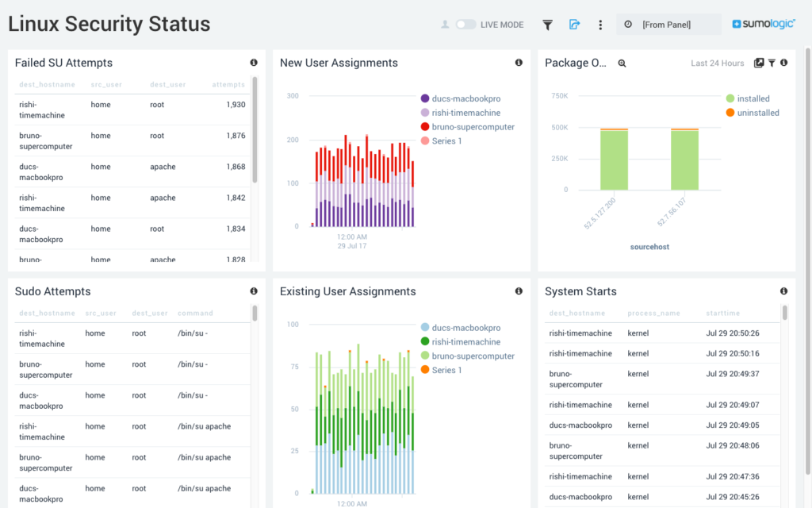Show info for System Starts panel
The width and height of the screenshot is (812, 508).
click(x=784, y=291)
